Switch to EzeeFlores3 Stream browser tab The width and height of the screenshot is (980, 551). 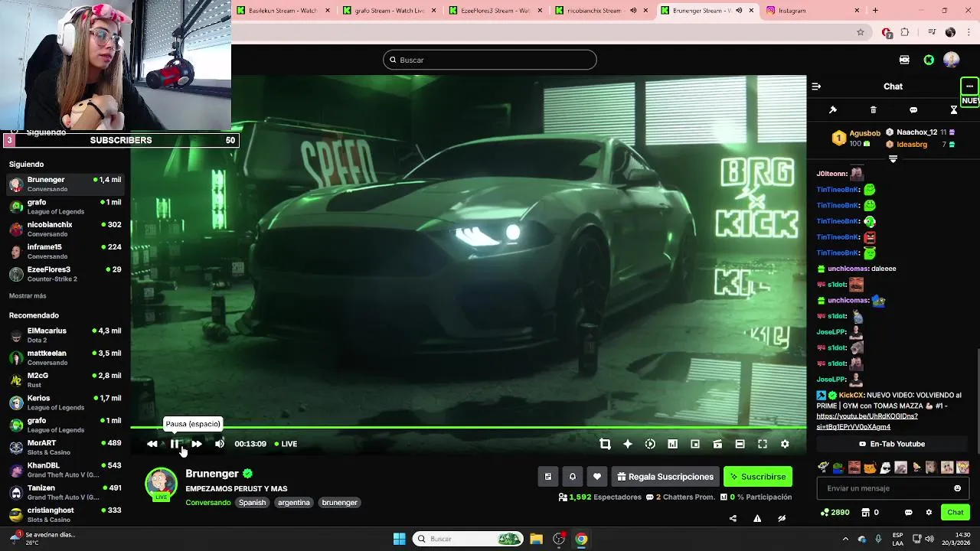tap(495, 11)
